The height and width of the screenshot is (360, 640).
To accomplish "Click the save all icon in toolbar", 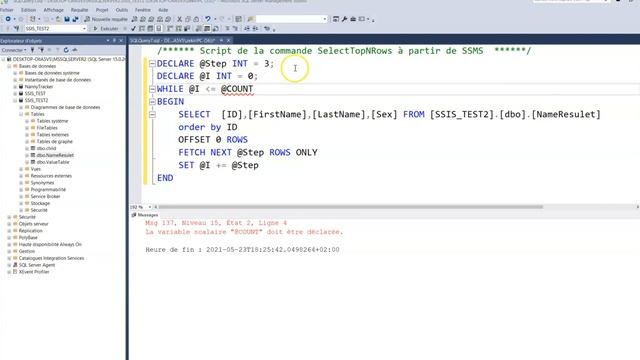I will 76,19.
